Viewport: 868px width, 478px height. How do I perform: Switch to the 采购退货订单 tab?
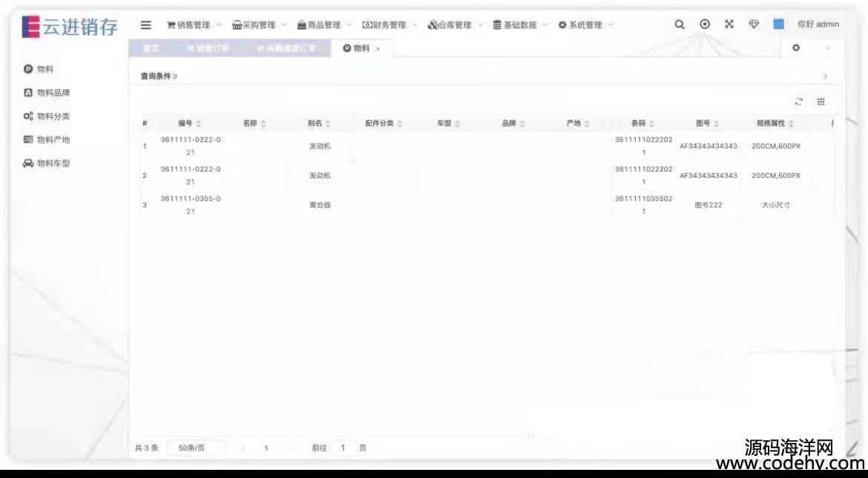click(x=286, y=49)
